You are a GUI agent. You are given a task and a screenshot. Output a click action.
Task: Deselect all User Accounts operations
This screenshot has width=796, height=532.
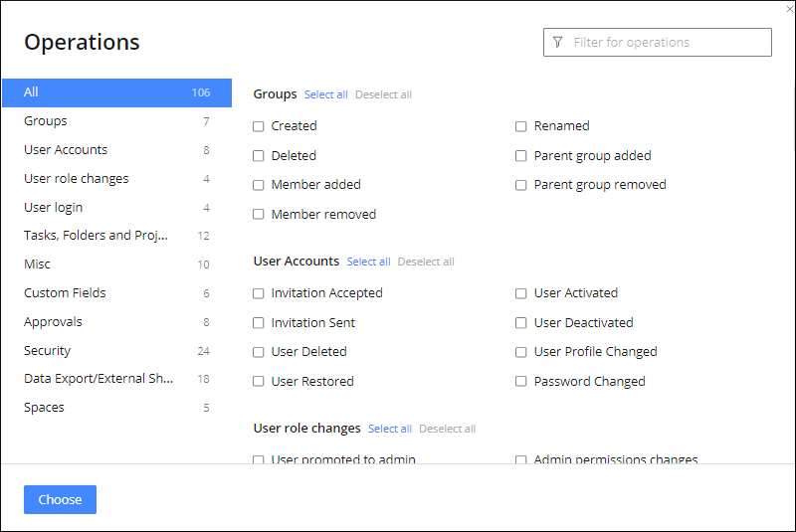pos(426,263)
